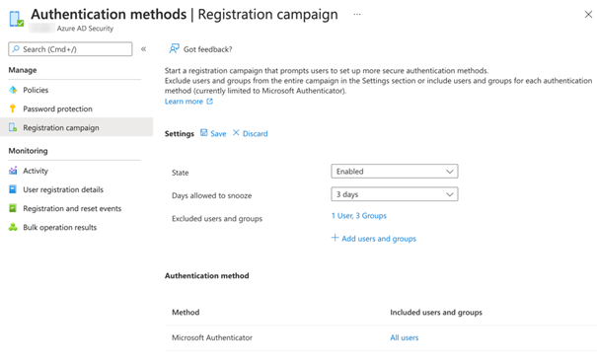597x364 pixels.
Task: Open the 1 User, 3 Groups link
Action: click(358, 215)
